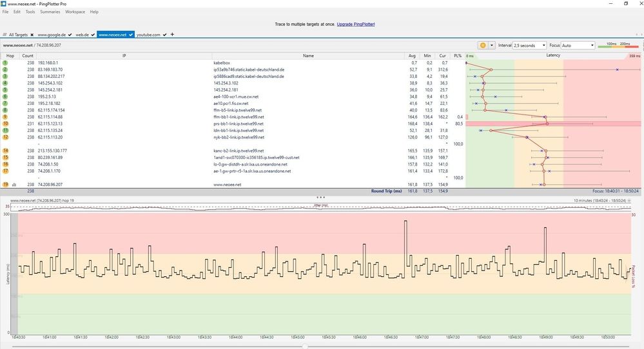Toggle the checkmark on the youtube.com tab
Image resolution: width=644 pixels, height=349 pixels.
point(164,35)
